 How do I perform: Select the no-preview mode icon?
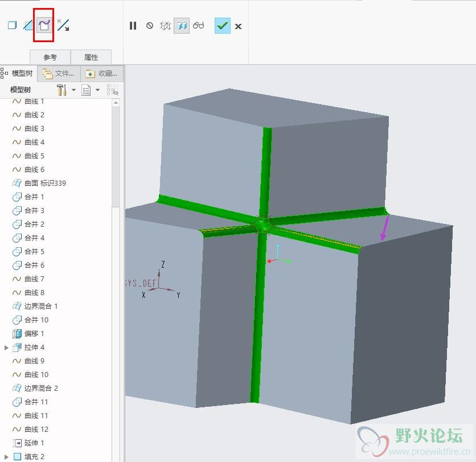pyautogui.click(x=150, y=26)
